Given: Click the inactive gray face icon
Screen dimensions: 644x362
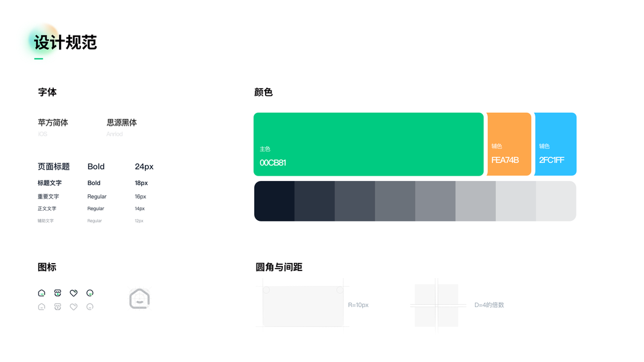Looking at the screenshot, I should 90,307.
